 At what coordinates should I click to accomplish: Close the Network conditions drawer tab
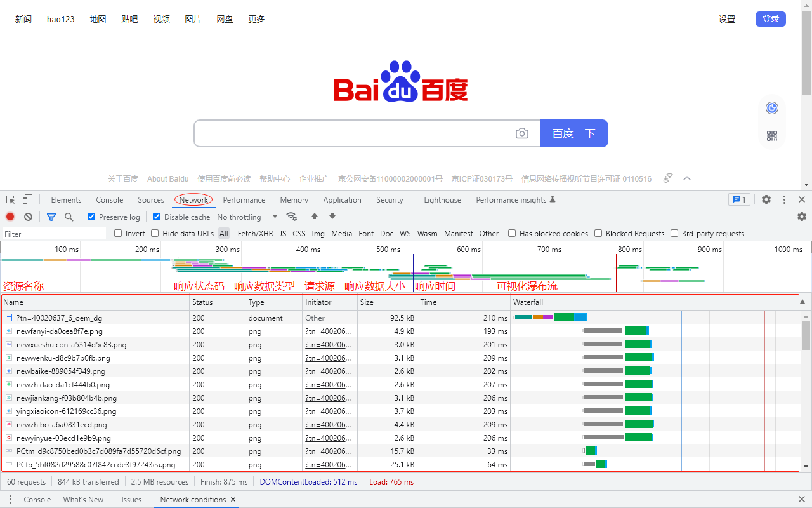pos(233,500)
